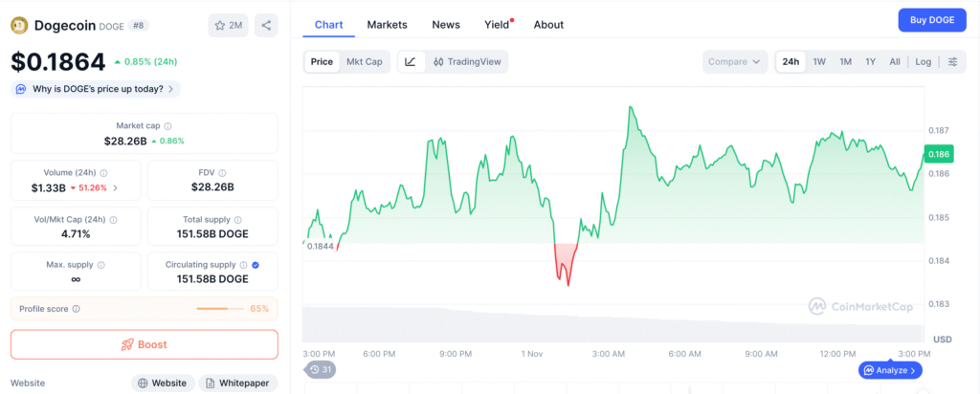Click the Profile score progress bar

219,309
